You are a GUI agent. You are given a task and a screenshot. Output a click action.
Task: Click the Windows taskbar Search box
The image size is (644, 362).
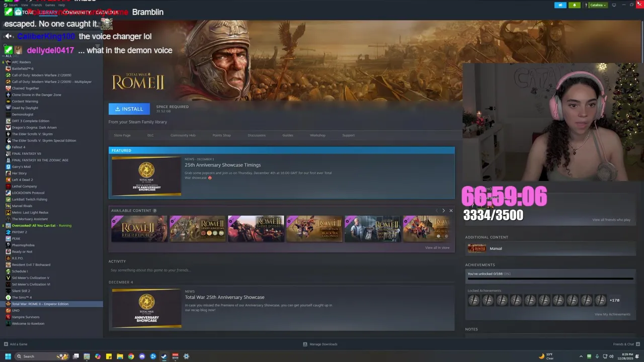43,356
